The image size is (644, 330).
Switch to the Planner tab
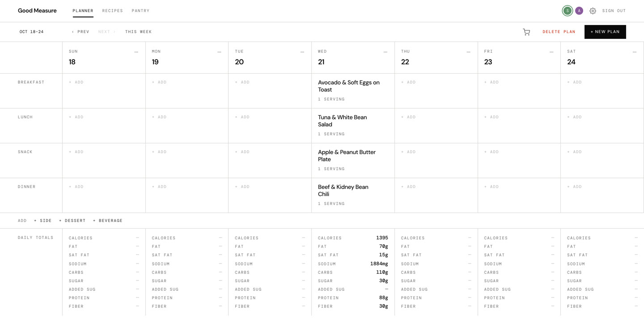coord(83,11)
